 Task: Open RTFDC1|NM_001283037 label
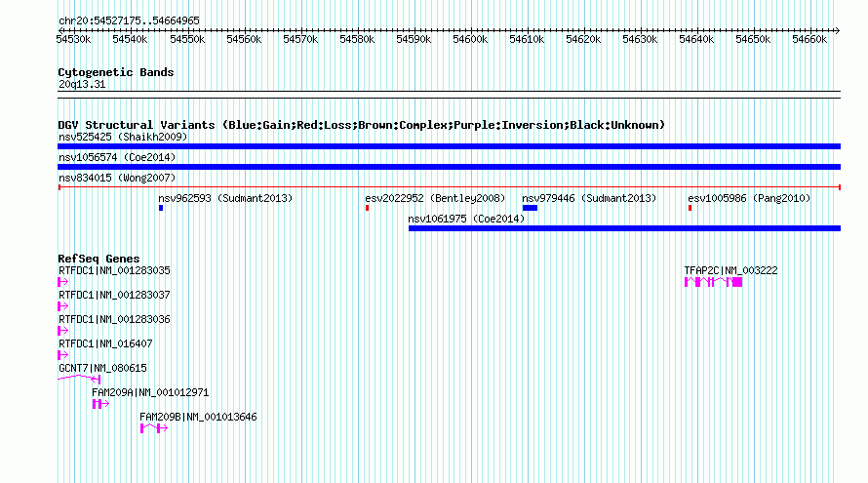coord(114,295)
